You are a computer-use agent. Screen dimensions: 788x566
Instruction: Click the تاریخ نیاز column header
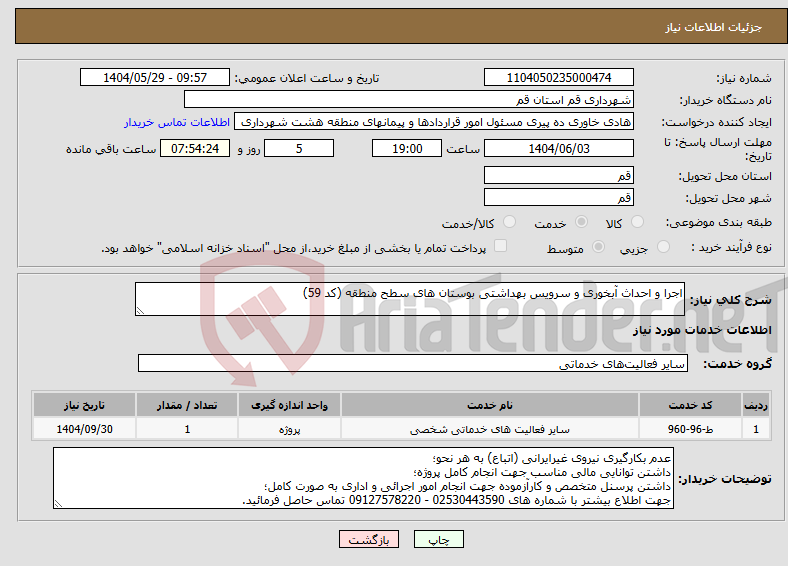click(x=84, y=405)
